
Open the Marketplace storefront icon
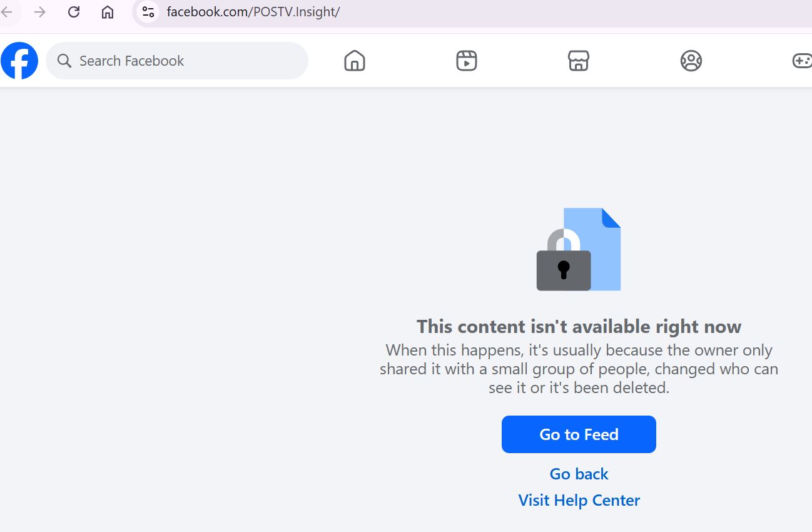point(579,61)
